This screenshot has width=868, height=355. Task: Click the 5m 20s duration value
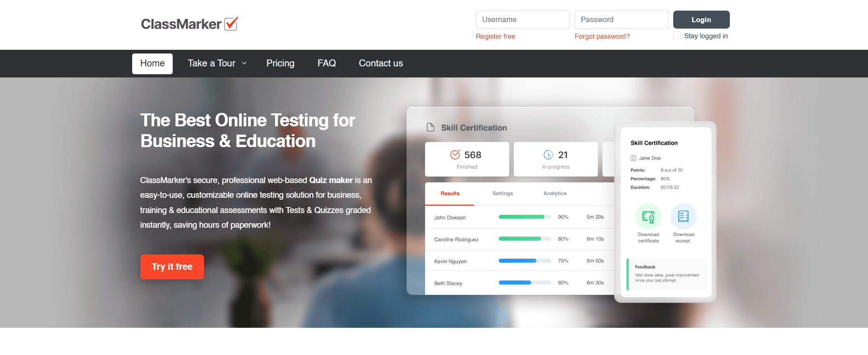coord(595,217)
